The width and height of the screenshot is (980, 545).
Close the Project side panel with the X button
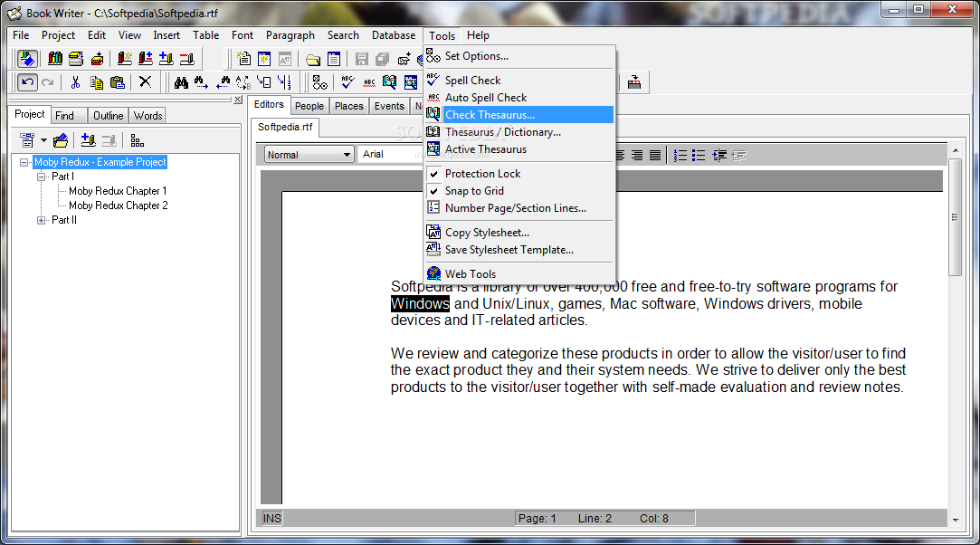click(238, 100)
